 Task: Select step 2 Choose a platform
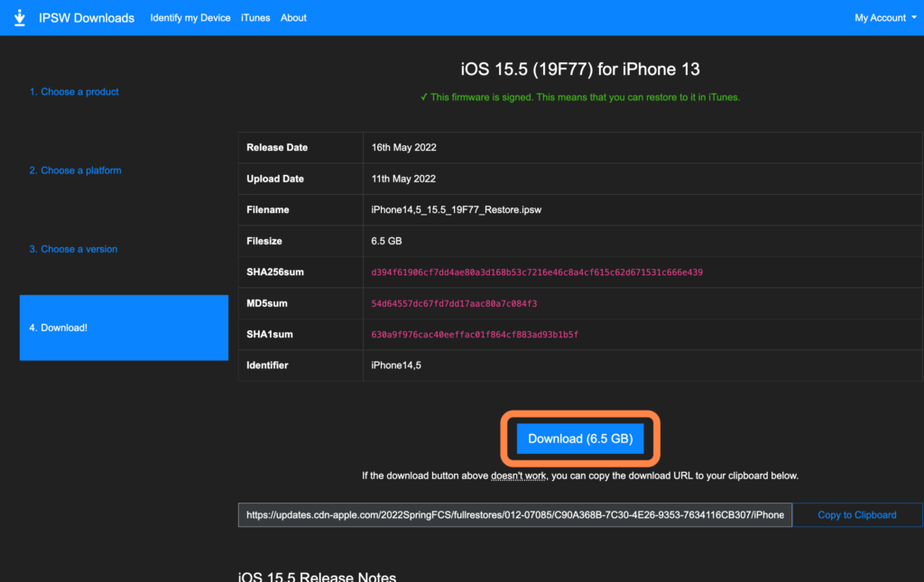[x=76, y=171]
